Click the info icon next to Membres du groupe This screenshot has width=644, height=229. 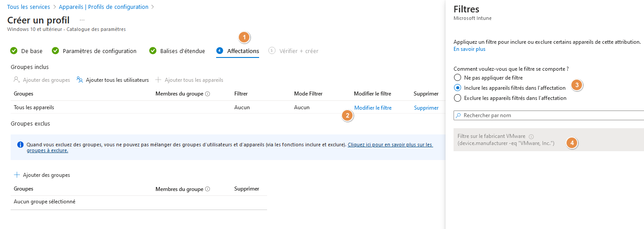click(208, 94)
